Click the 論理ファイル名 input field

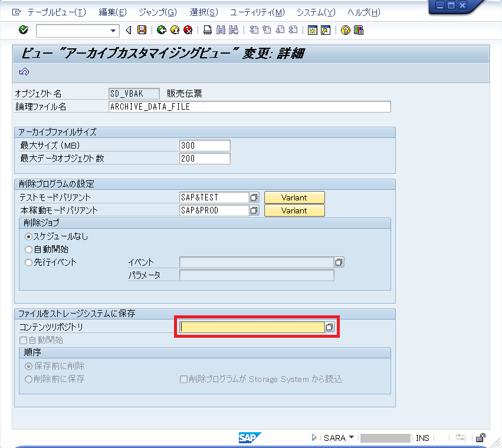click(x=250, y=107)
